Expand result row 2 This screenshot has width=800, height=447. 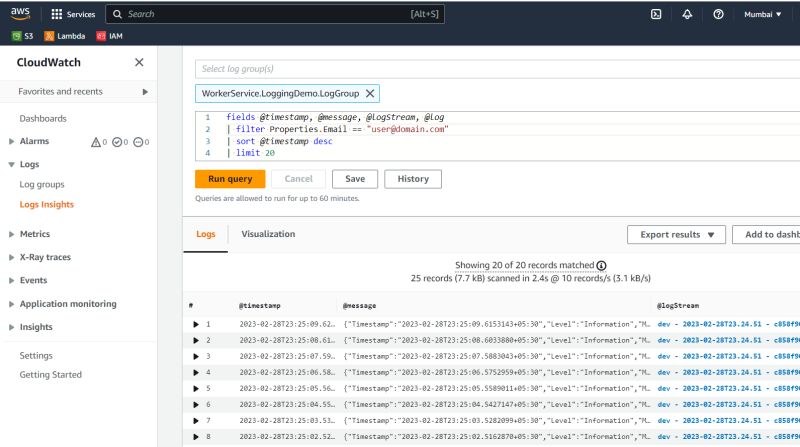(196, 340)
